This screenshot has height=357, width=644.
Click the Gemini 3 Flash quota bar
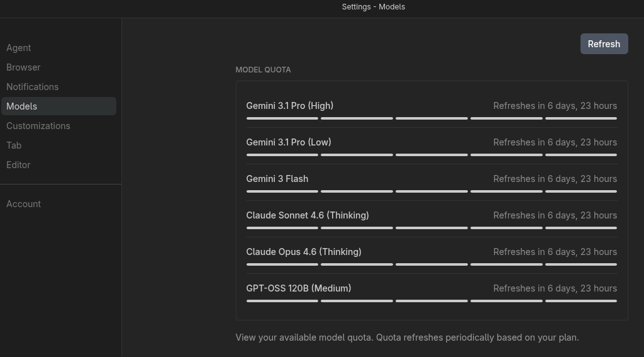431,191
